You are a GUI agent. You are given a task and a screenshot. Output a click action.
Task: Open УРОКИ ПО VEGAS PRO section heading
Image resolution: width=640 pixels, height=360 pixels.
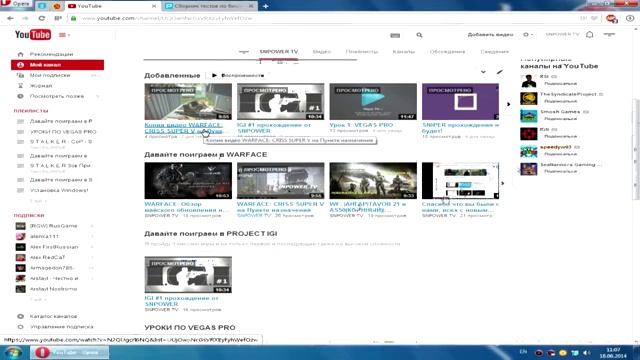tap(190, 328)
